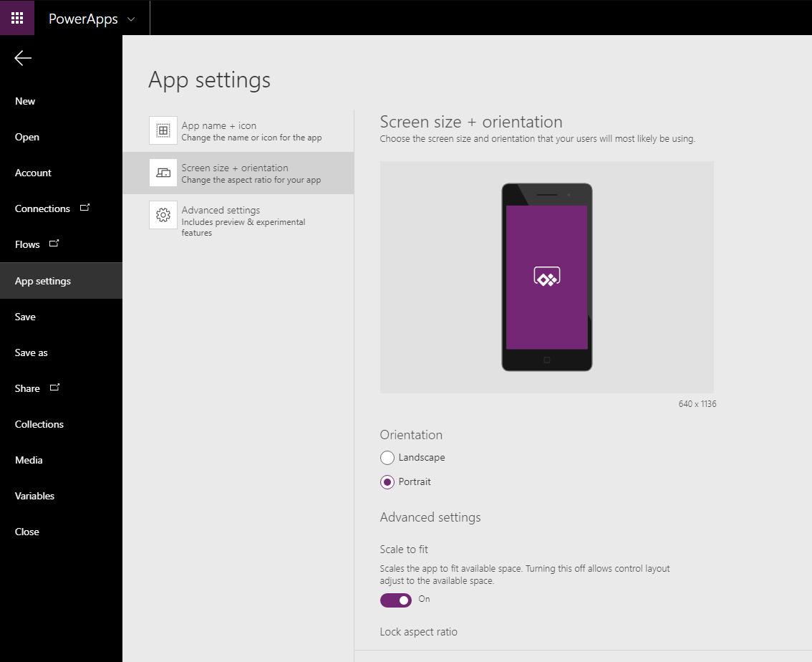Open external link icon beside Connections

tap(85, 208)
